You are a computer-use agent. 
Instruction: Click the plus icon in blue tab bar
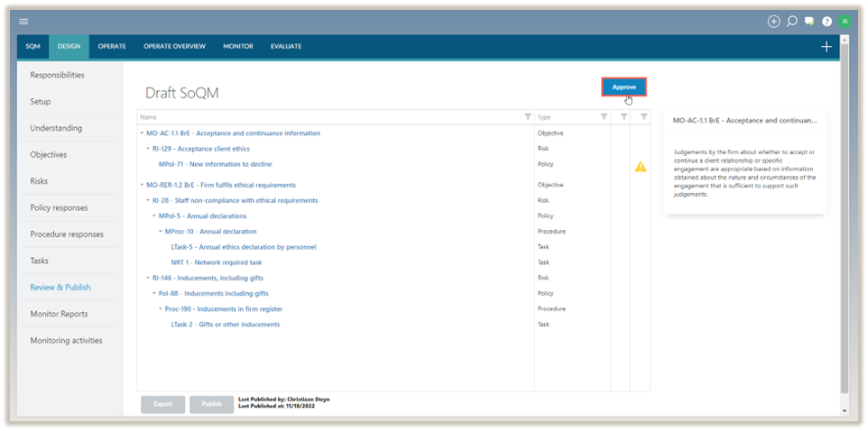[826, 47]
